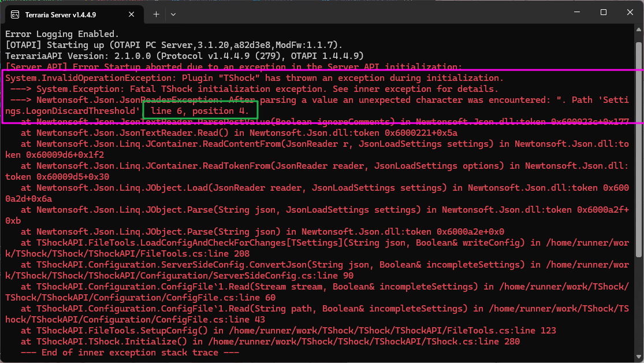Click the 'TerrariaAPI Version: 2.1.0.0' line

point(184,56)
